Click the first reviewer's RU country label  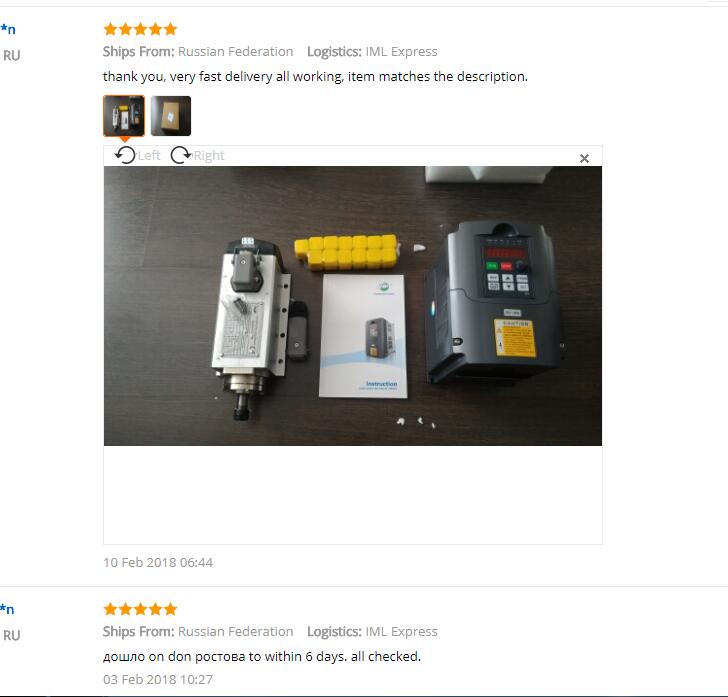pyautogui.click(x=12, y=56)
